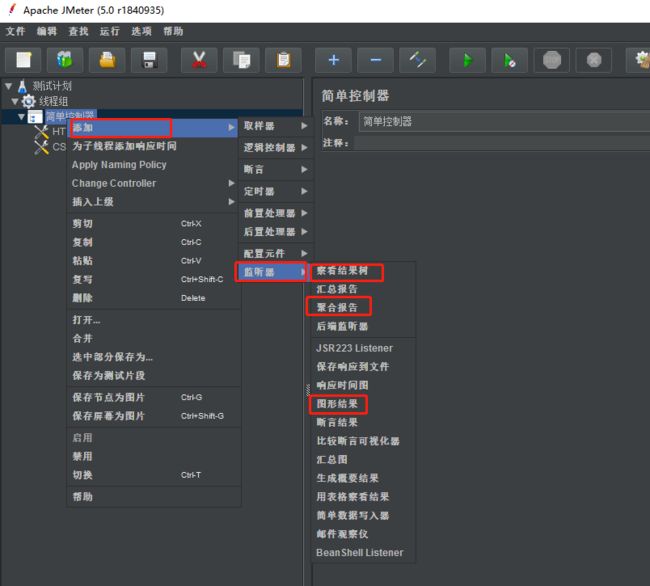Screen dimensions: 650x586
Task: Click the gear icon beside 线程组
Action: [x=29, y=101]
